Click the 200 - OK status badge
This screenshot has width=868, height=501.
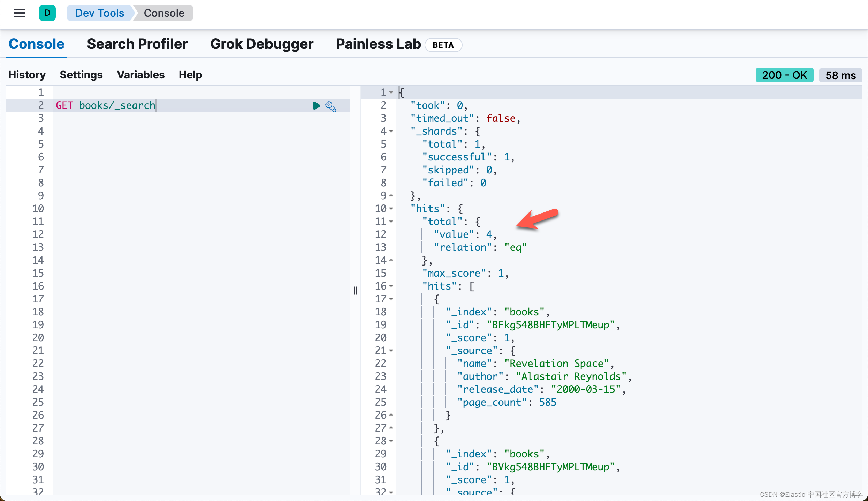784,75
